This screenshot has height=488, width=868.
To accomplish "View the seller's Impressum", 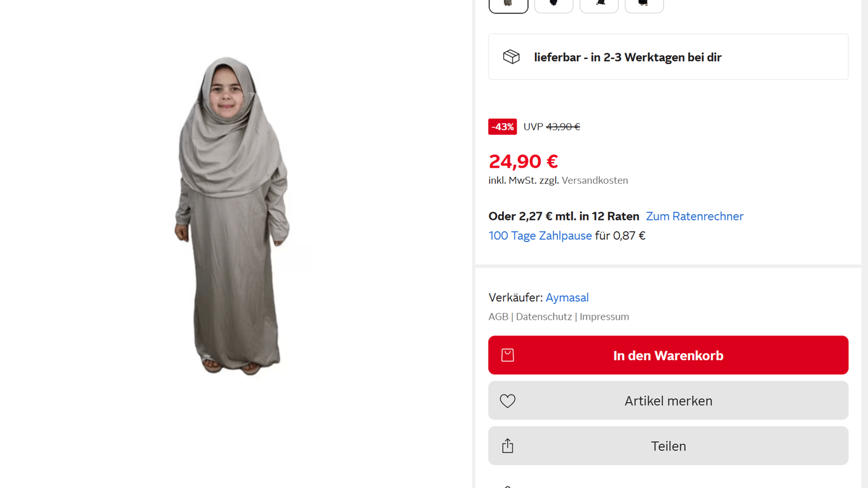I will (x=604, y=316).
